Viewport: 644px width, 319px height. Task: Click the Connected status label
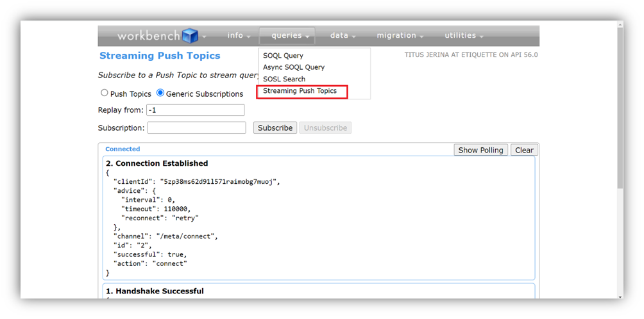pyautogui.click(x=123, y=149)
